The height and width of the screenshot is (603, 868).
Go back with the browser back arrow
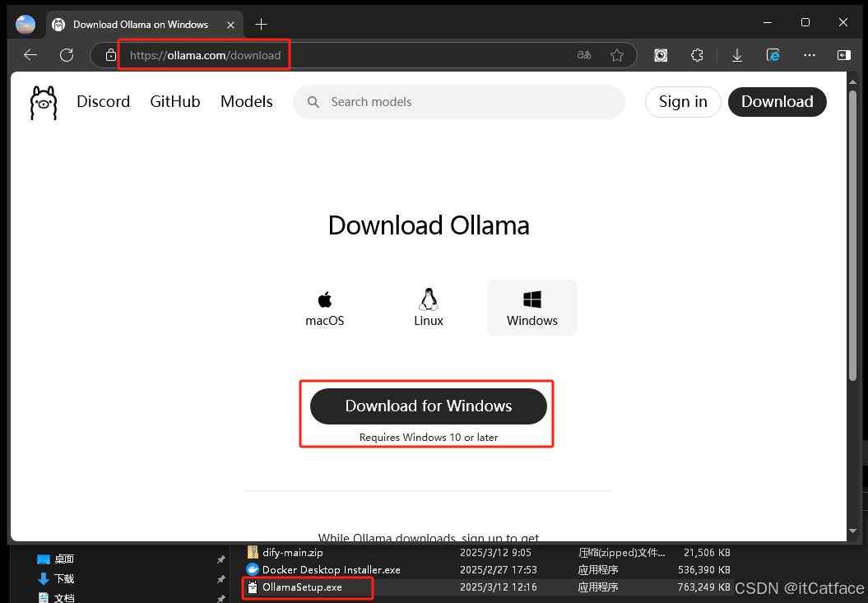point(30,55)
